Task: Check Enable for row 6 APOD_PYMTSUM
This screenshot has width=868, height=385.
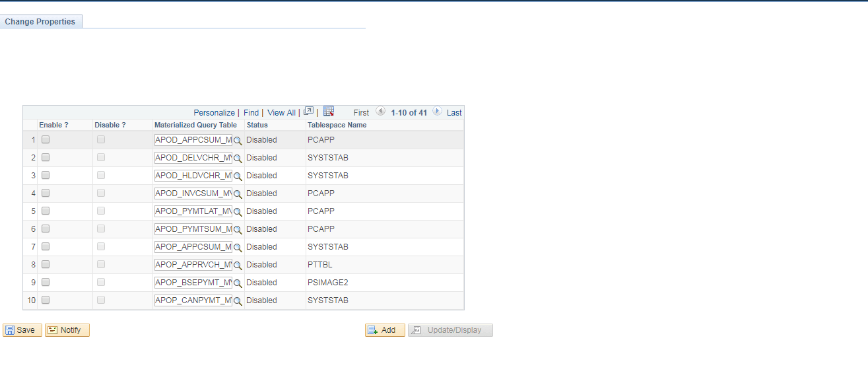Action: pos(46,228)
